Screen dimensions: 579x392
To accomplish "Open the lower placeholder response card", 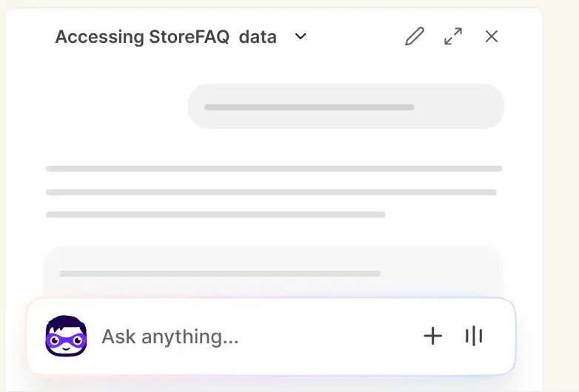I will pos(274,272).
